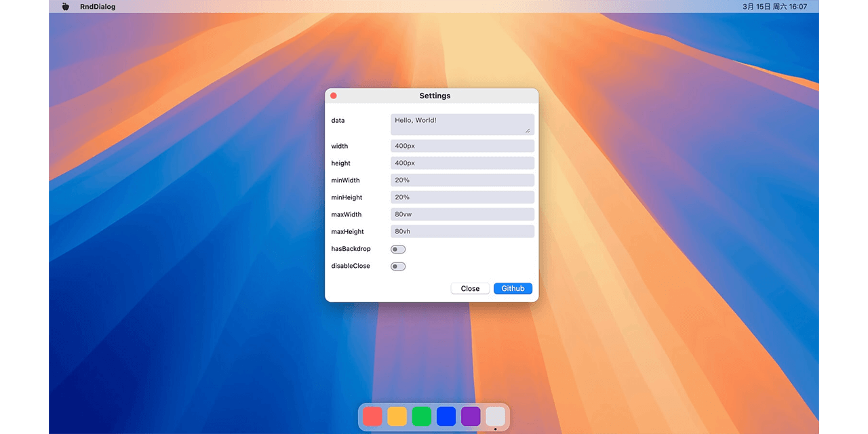Open the blue dock app icon
Screen dimensions: 868x434
click(446, 416)
